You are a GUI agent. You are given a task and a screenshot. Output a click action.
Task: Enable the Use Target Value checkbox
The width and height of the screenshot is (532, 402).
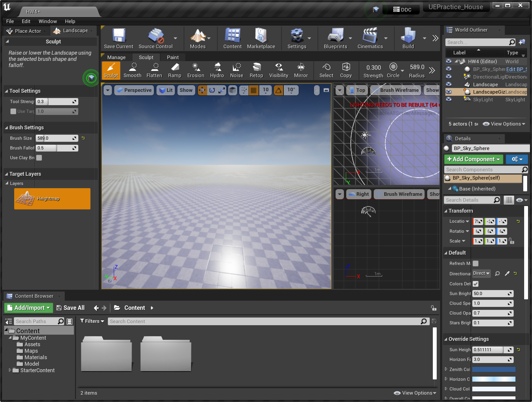(x=13, y=111)
